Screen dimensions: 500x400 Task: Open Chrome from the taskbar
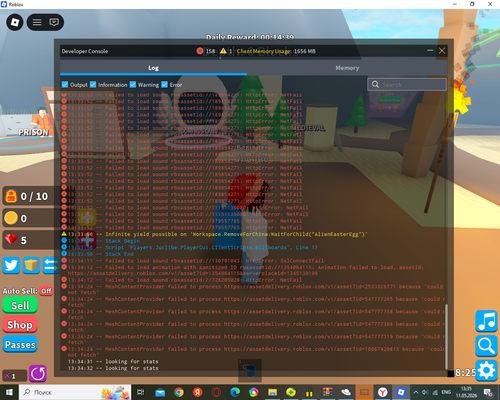[179, 392]
